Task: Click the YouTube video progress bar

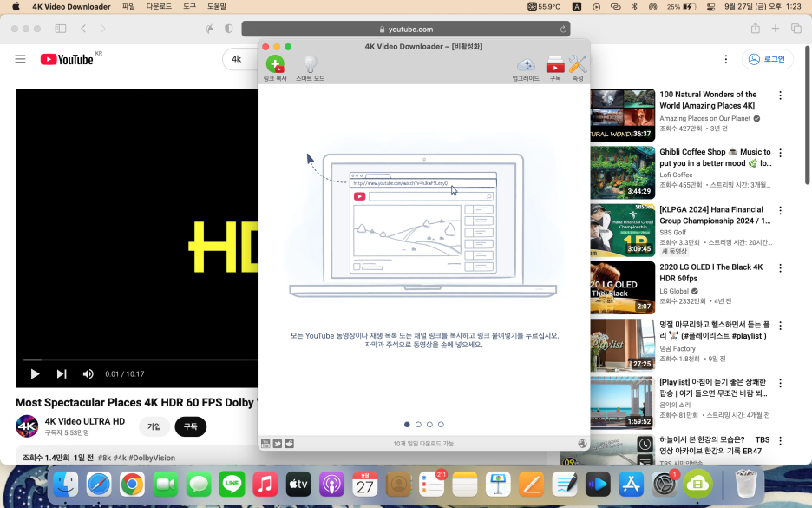Action: (140, 360)
